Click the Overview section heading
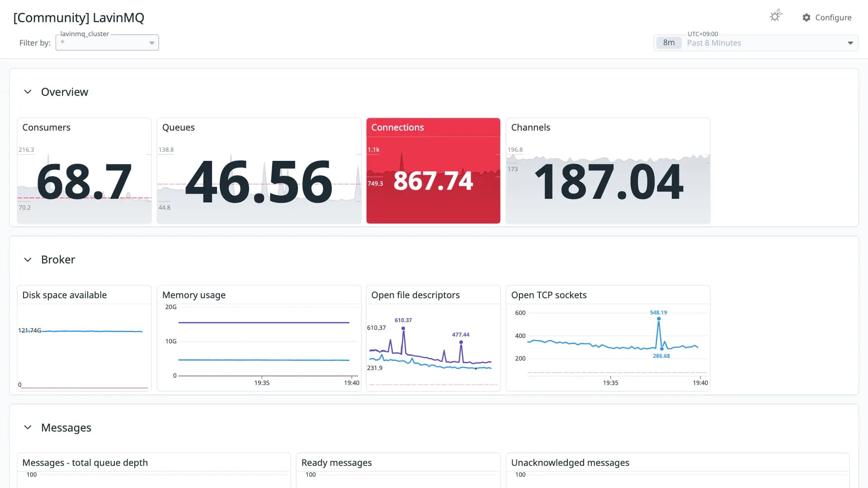Image resolution: width=868 pixels, height=488 pixels. tap(65, 92)
